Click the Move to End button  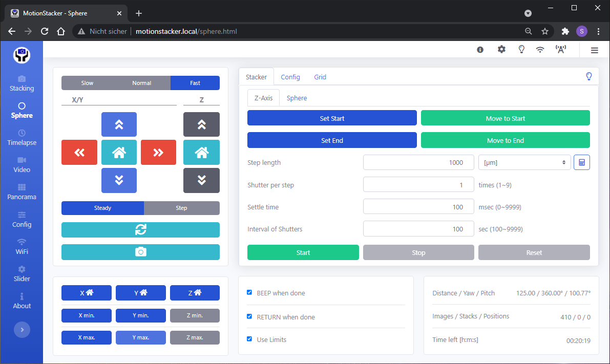click(505, 140)
